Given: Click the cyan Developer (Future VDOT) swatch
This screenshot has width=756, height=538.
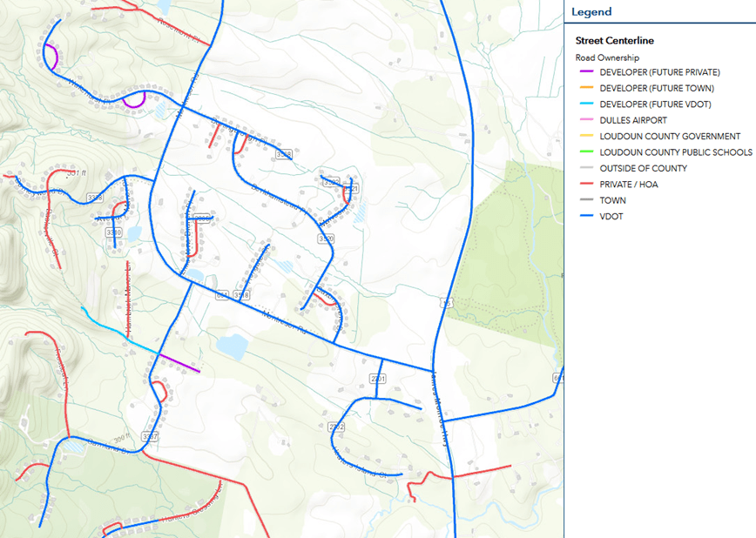Looking at the screenshot, I should coord(586,104).
